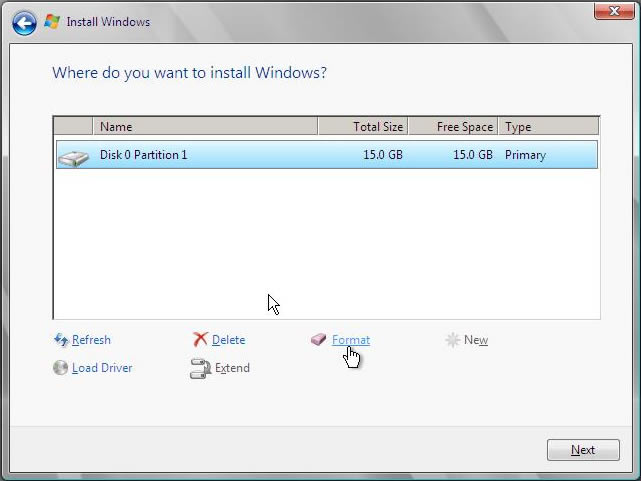Sort by the Total Size column header

(362, 127)
